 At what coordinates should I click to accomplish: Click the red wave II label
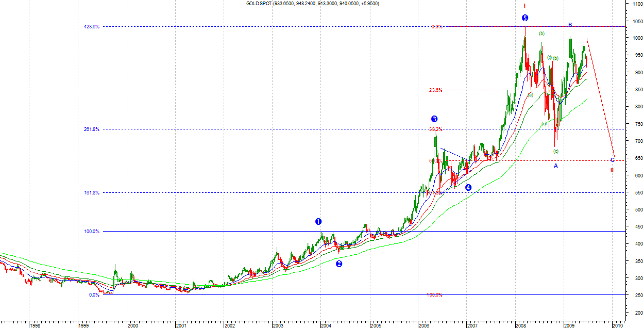pyautogui.click(x=612, y=170)
